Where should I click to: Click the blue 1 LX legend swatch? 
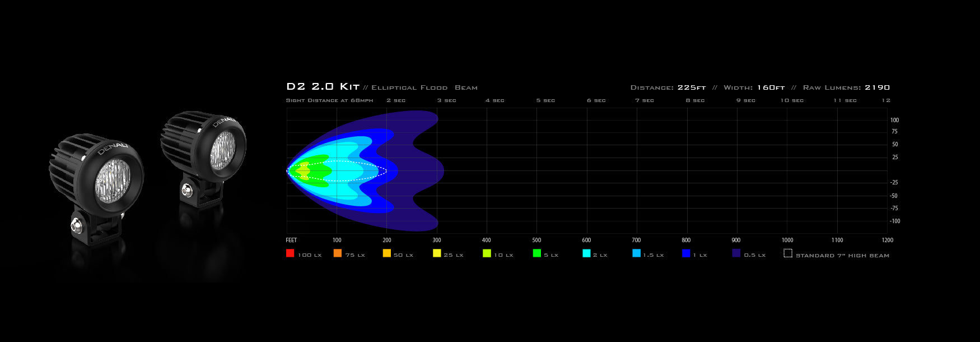(686, 253)
